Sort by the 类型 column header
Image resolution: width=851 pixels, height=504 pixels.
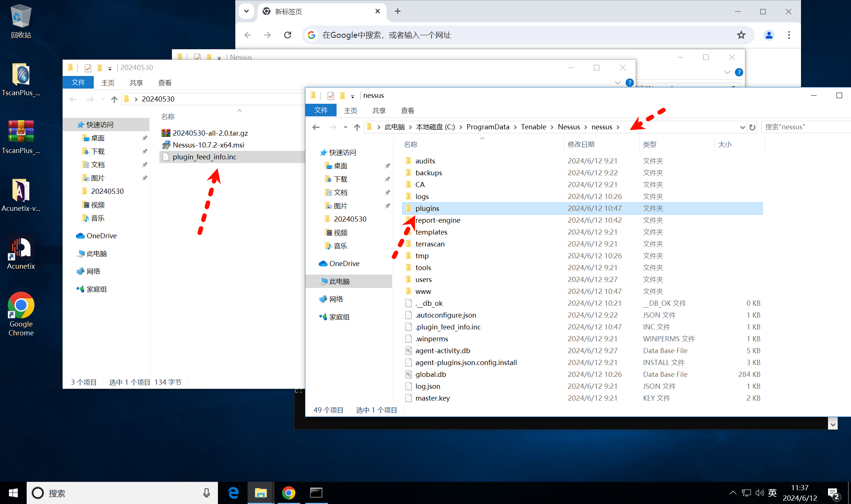649,144
